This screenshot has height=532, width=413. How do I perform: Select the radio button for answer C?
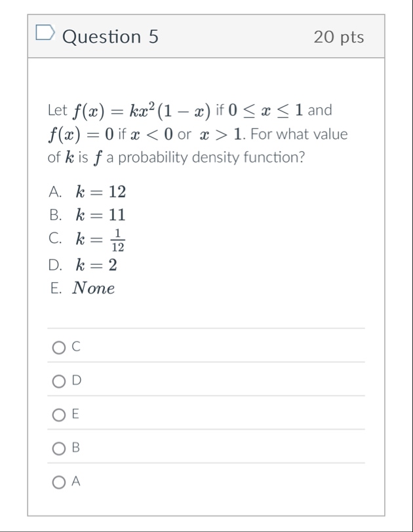[x=58, y=349]
